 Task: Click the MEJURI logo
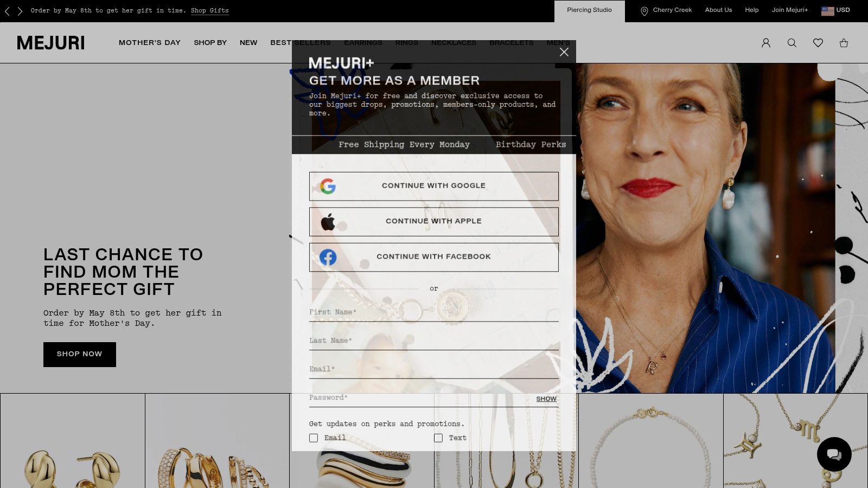(x=51, y=43)
